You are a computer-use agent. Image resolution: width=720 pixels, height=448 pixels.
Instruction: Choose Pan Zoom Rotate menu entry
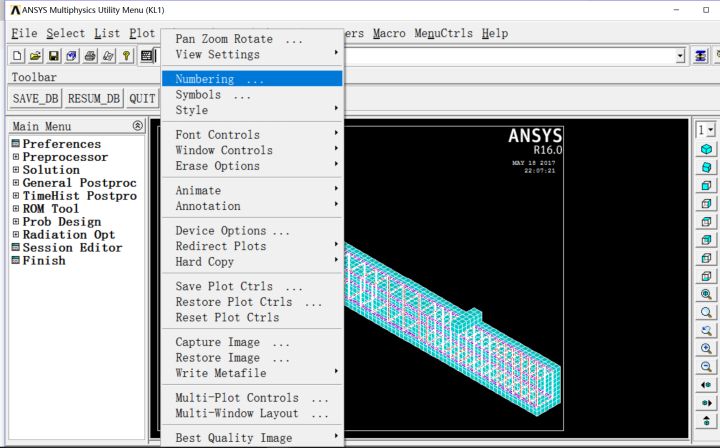252,39
